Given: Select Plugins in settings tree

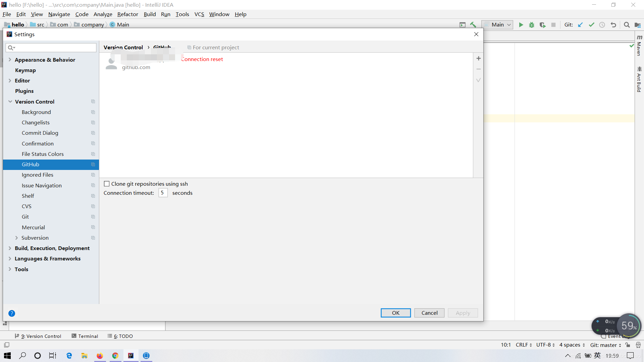Looking at the screenshot, I should 24,91.
